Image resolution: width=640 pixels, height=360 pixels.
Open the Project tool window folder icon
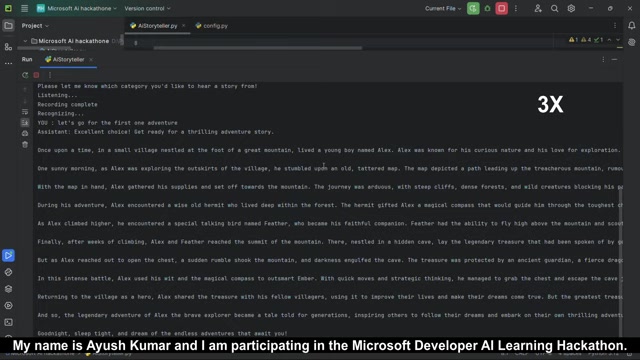click(8, 26)
